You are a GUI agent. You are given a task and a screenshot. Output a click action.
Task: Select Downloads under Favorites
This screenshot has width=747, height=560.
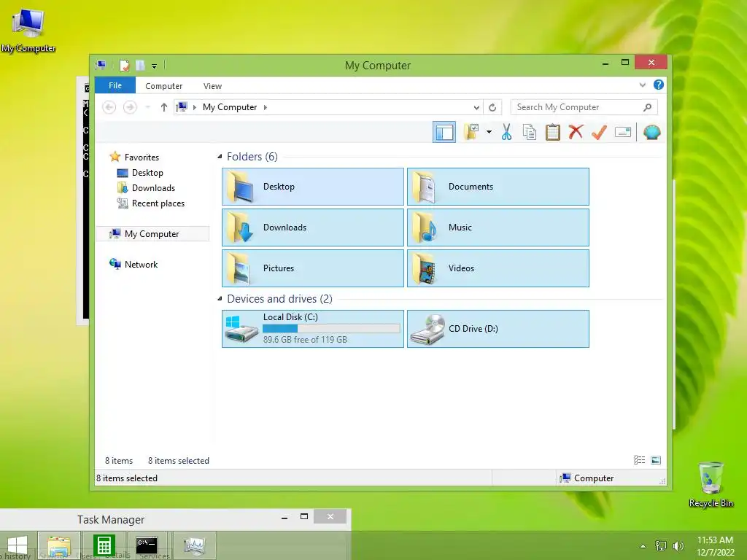pyautogui.click(x=153, y=187)
